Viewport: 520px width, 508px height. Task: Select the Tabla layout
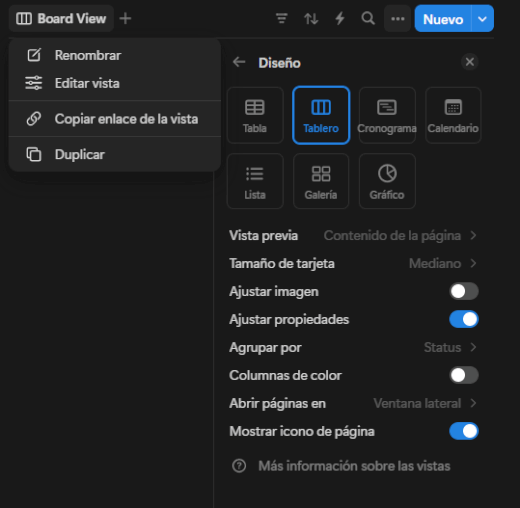[x=255, y=115]
